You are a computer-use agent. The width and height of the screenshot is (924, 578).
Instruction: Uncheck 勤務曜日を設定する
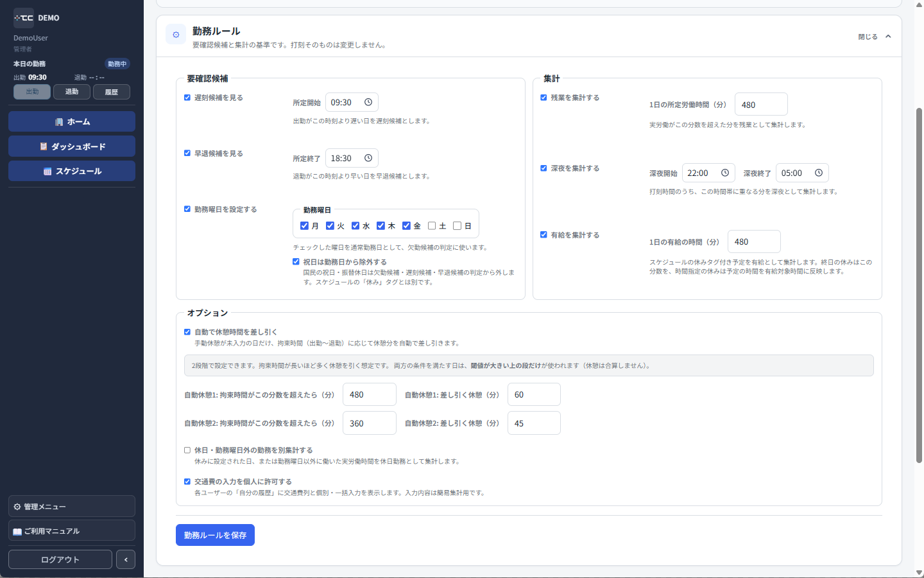187,209
